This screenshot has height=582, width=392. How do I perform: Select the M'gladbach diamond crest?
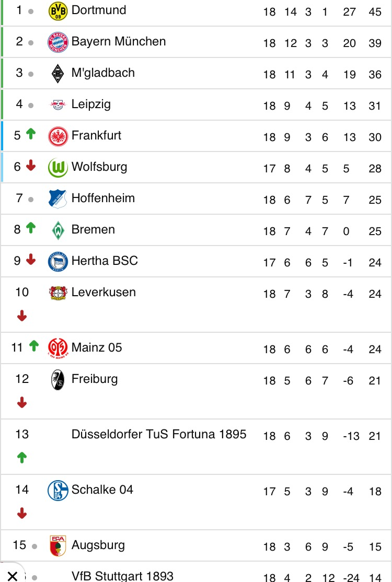58,74
